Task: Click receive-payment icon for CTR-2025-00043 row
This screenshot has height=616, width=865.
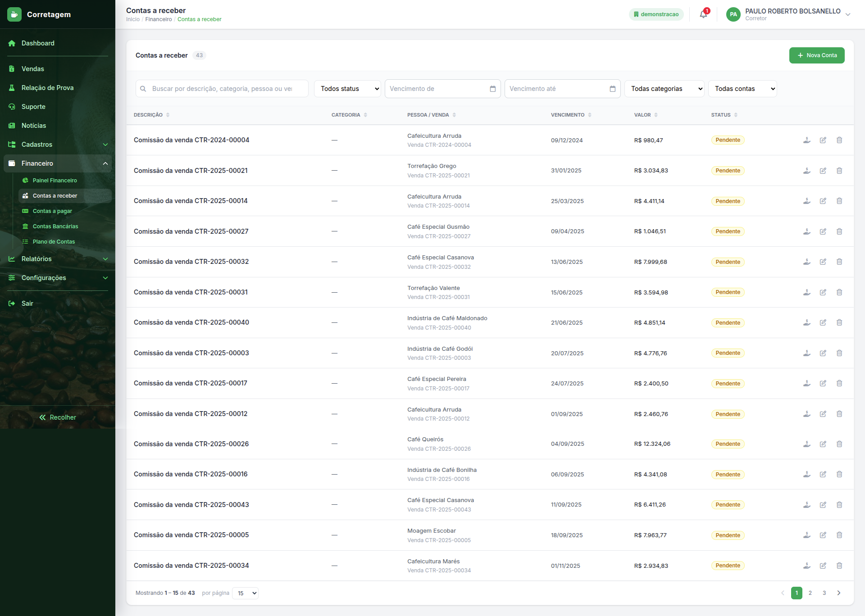Action: pos(807,505)
